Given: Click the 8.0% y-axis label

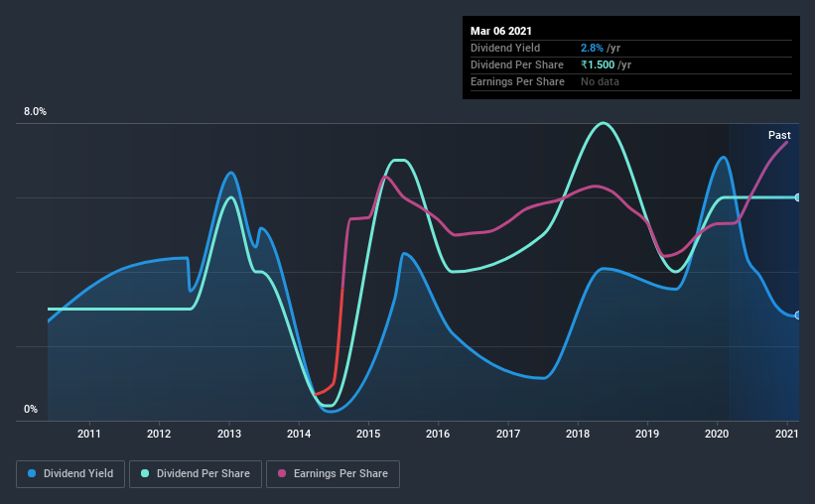Looking at the screenshot, I should click(x=35, y=112).
